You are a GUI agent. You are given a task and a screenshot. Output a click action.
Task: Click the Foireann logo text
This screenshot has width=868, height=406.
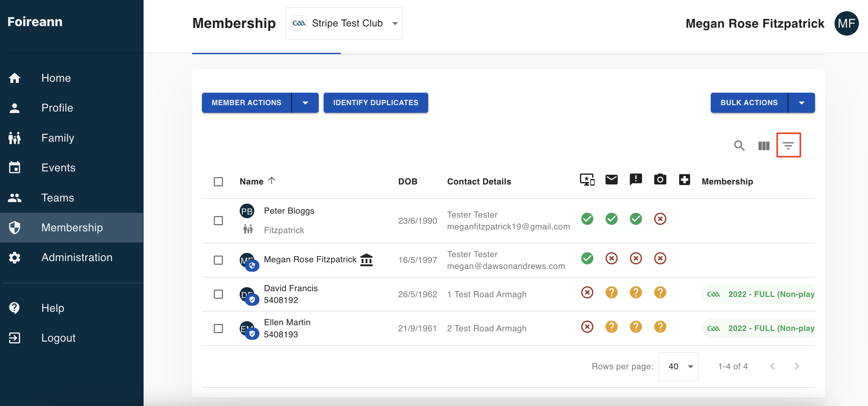[x=35, y=22]
